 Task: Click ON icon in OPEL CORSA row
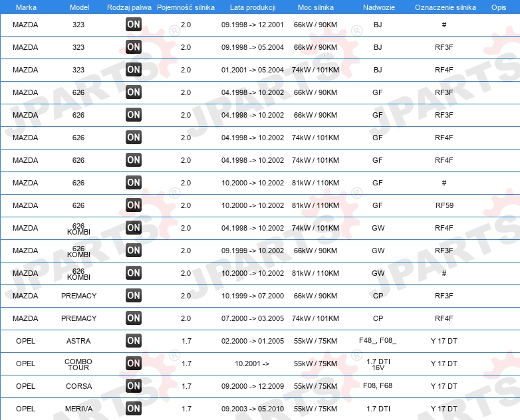pyautogui.click(x=134, y=386)
